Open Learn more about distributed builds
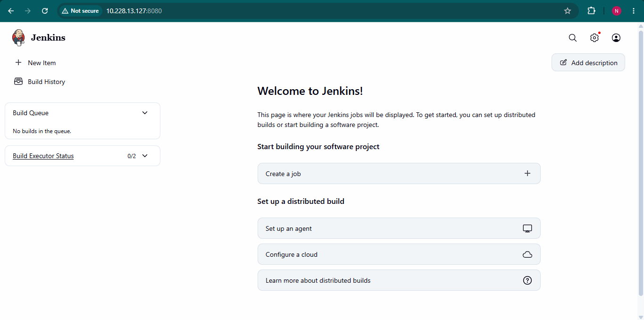This screenshot has height=320, width=644. [x=399, y=280]
